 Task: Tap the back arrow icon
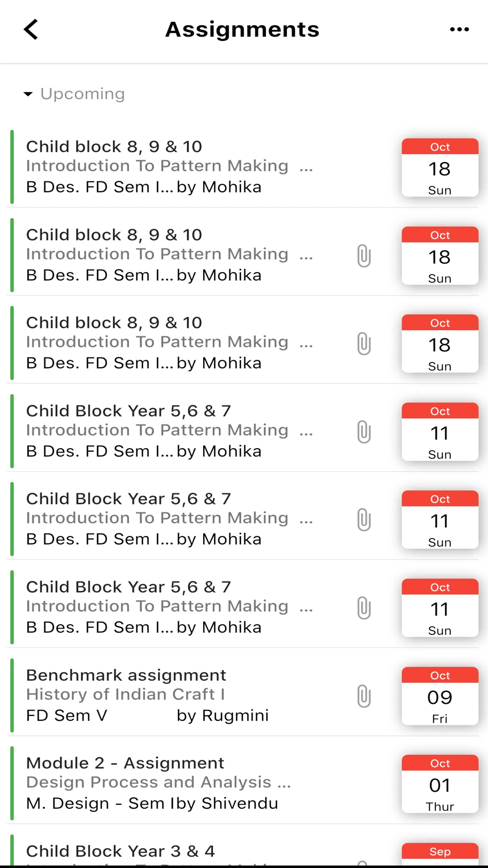pos(31,29)
